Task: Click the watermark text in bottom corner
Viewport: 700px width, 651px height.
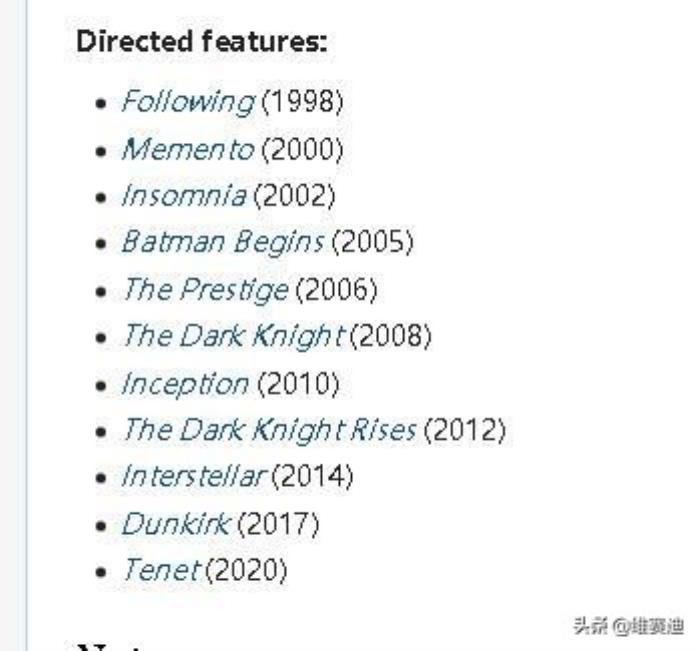Action: [x=628, y=626]
